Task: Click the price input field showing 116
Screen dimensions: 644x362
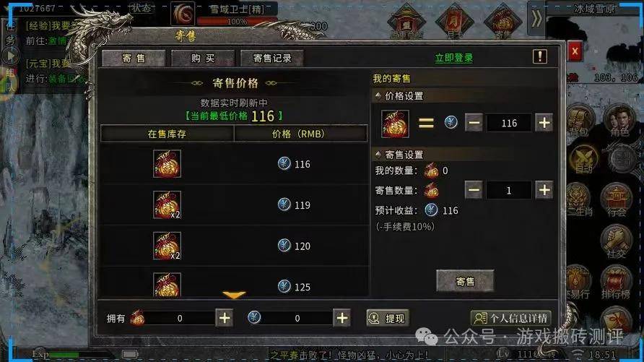Action: coord(509,123)
